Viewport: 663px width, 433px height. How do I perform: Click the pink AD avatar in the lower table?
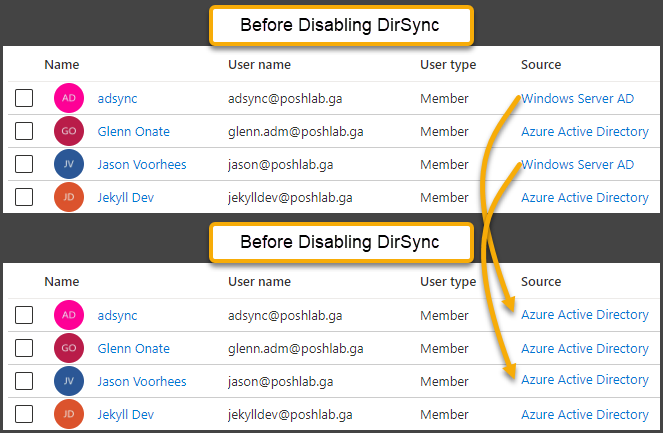tap(69, 315)
